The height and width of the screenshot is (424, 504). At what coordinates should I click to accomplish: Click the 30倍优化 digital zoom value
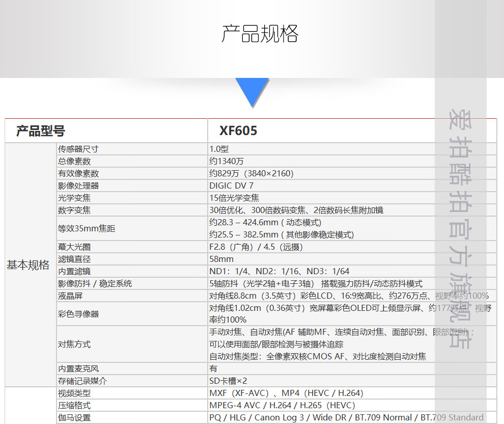(296, 210)
